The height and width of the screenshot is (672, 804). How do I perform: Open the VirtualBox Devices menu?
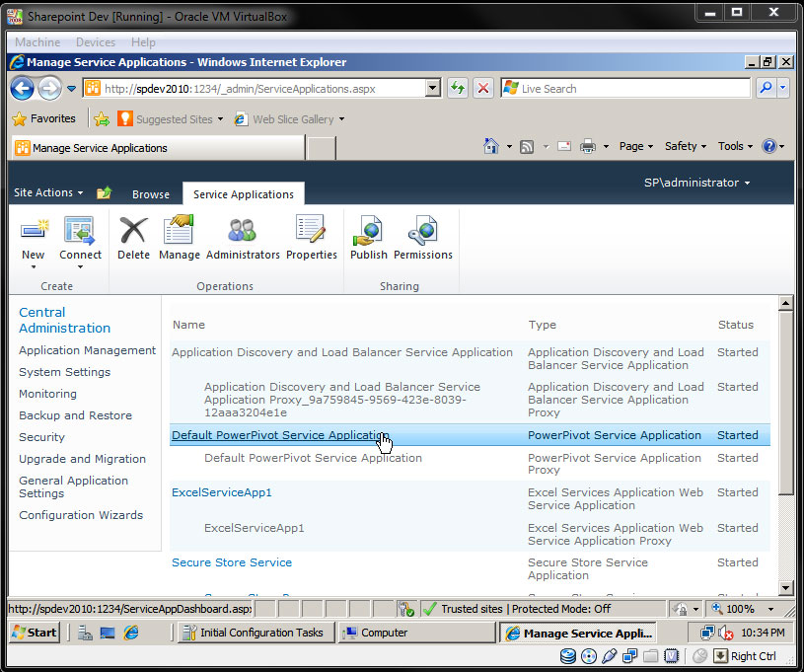pos(96,42)
